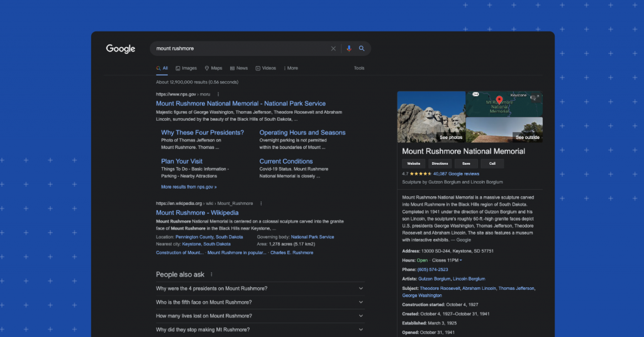Switch to the All tab
Screen dimensions: 644x337
162,68
